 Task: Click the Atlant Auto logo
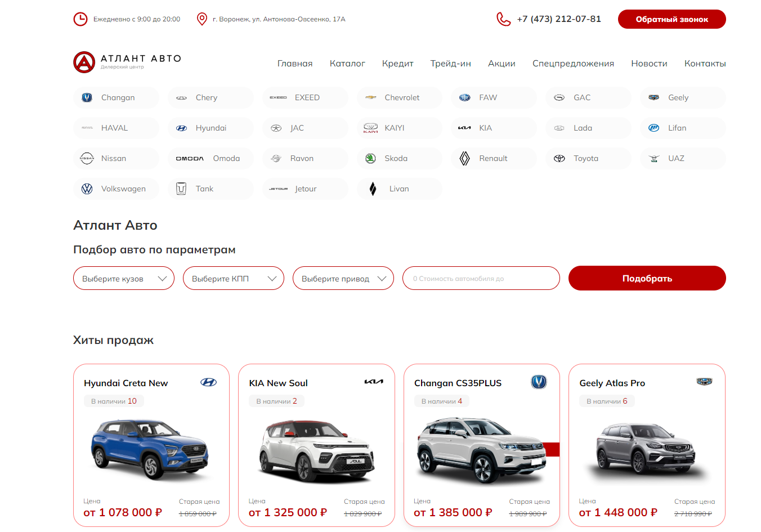point(127,62)
